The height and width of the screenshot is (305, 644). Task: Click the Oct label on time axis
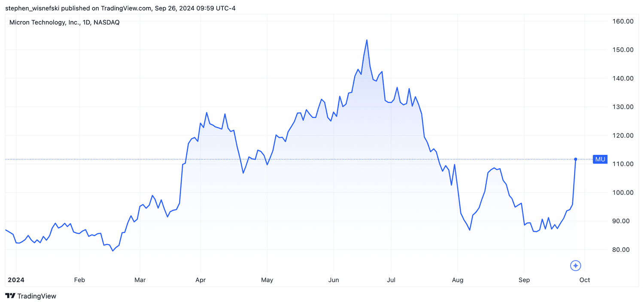click(x=585, y=280)
